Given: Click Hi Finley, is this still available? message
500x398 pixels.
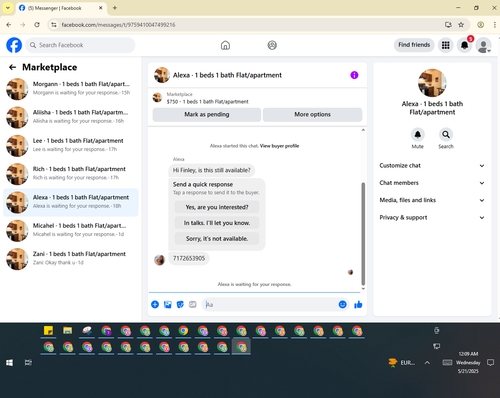Looking at the screenshot, I should [211, 170].
